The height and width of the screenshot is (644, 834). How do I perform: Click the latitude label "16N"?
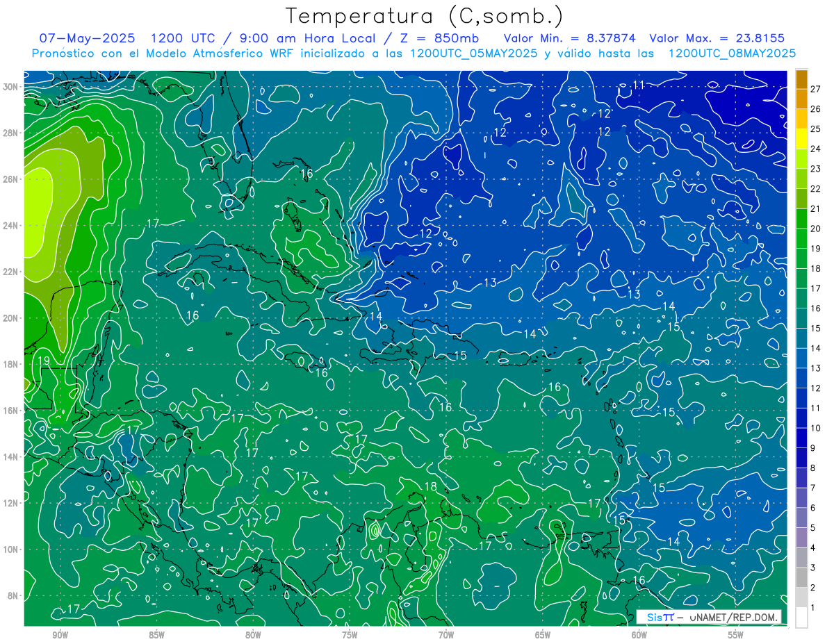pos(10,411)
